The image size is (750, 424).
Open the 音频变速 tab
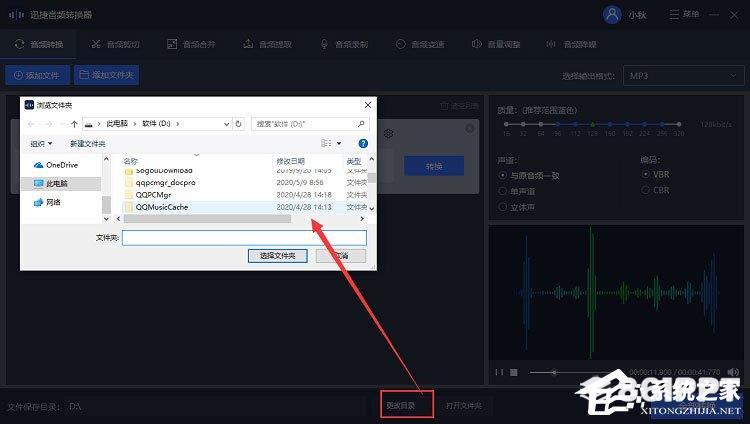click(420, 45)
